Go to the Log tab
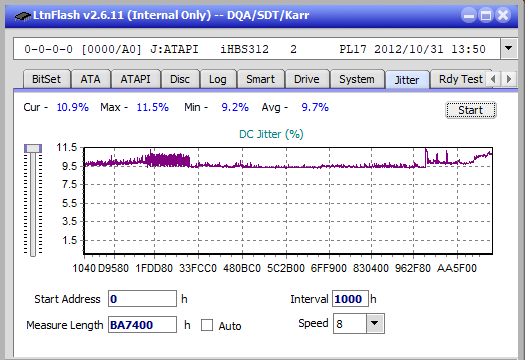 point(218,79)
